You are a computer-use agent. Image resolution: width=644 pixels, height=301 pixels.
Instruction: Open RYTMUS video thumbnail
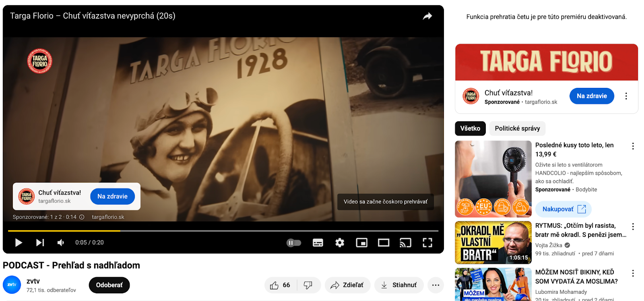[493, 243]
